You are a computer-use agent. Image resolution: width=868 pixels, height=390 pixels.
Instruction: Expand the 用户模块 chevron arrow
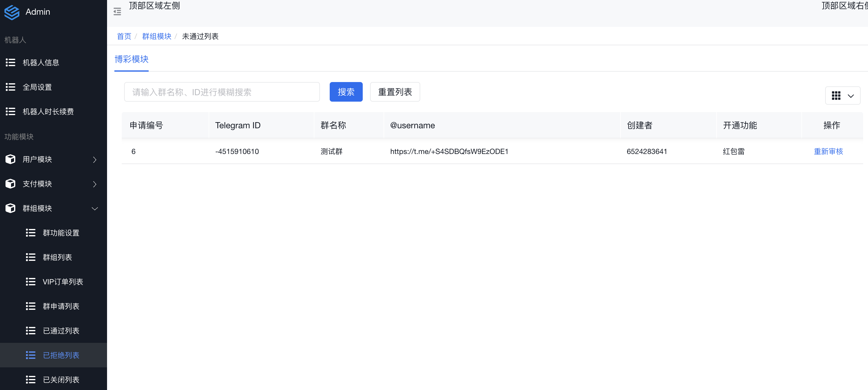pos(95,159)
